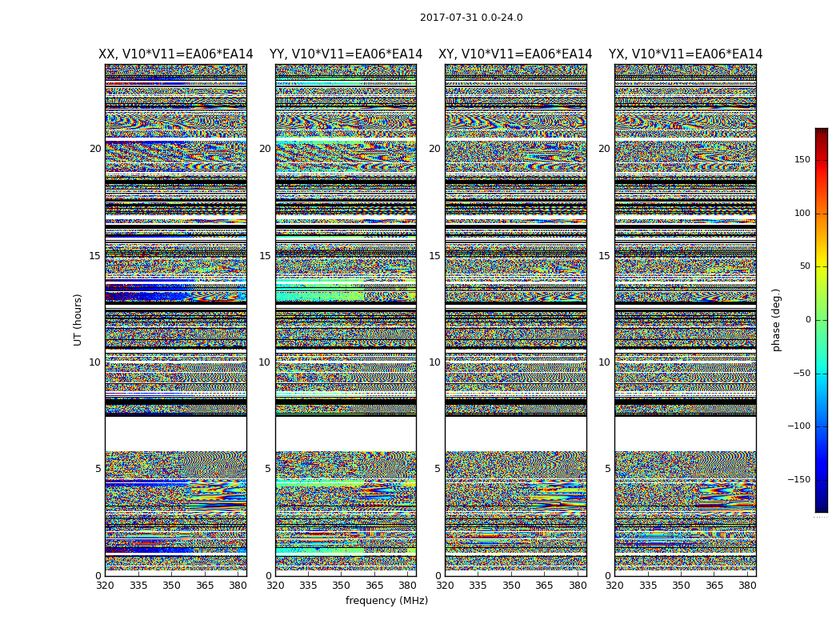Click the phase colorbar gradient strip

coord(822,320)
